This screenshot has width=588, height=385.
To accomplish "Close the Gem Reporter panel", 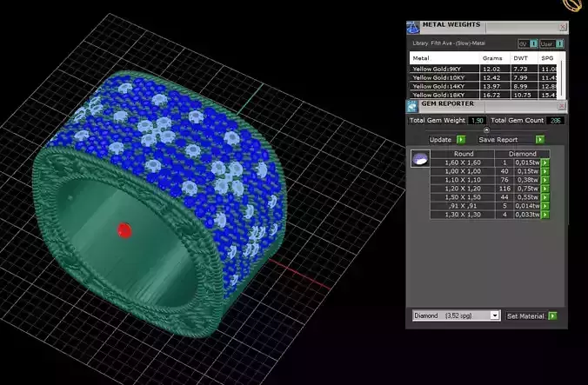I will coord(561,106).
